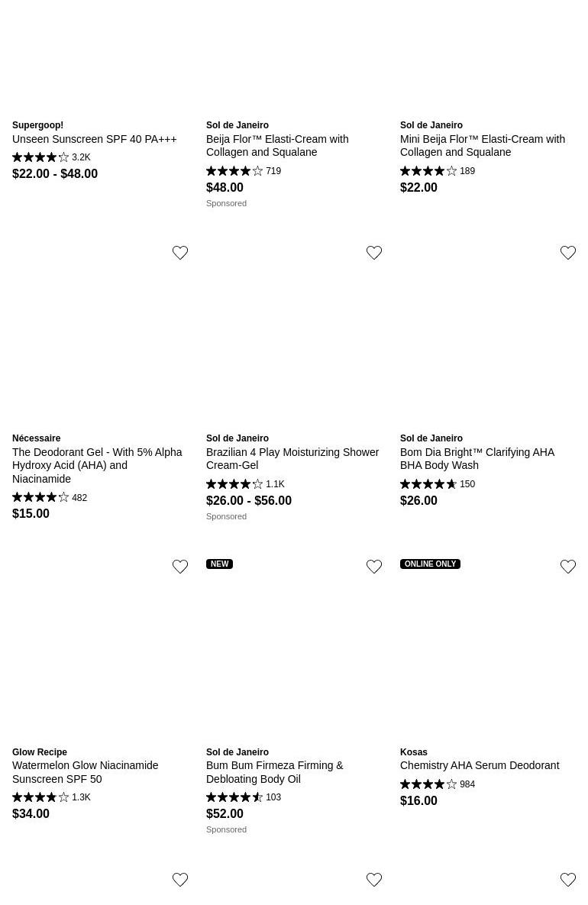
Task: Favorite the Nécessaire Deodorant Gel heart icon
Action: tap(180, 253)
